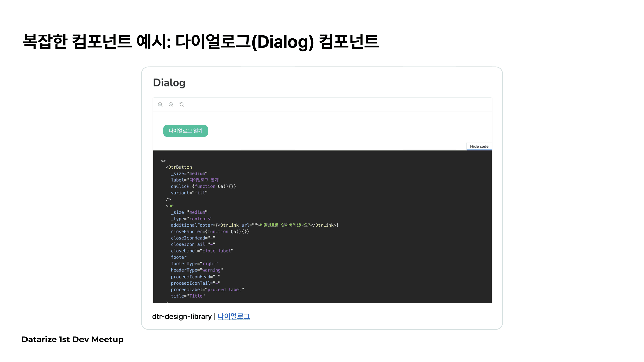Image resolution: width=644 pixels, height=362 pixels.
Task: Reset zoom with the circular arrow icon
Action: pyautogui.click(x=182, y=105)
